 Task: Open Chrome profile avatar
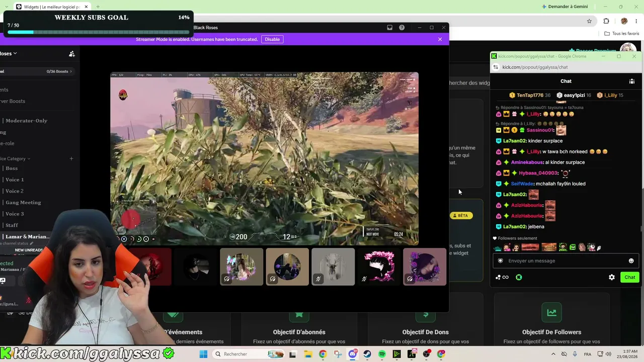(x=624, y=21)
